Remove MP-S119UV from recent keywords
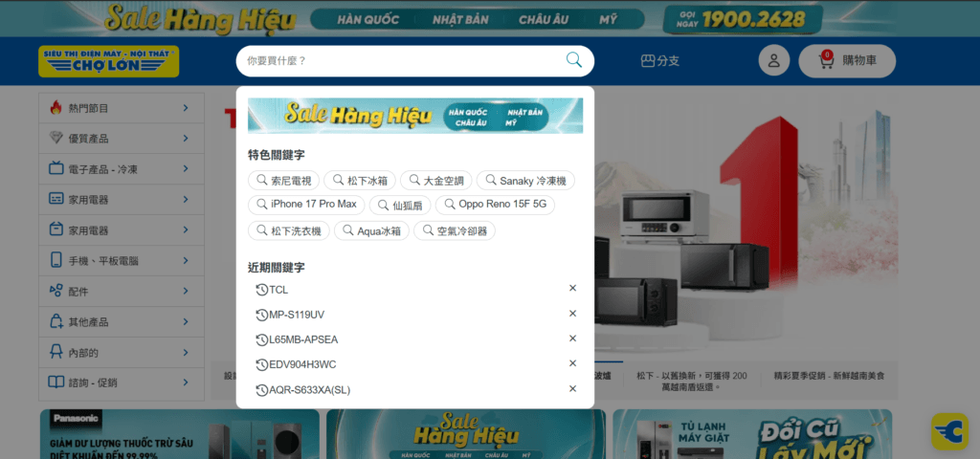Screen dimensions: 980x459 [x=572, y=314]
